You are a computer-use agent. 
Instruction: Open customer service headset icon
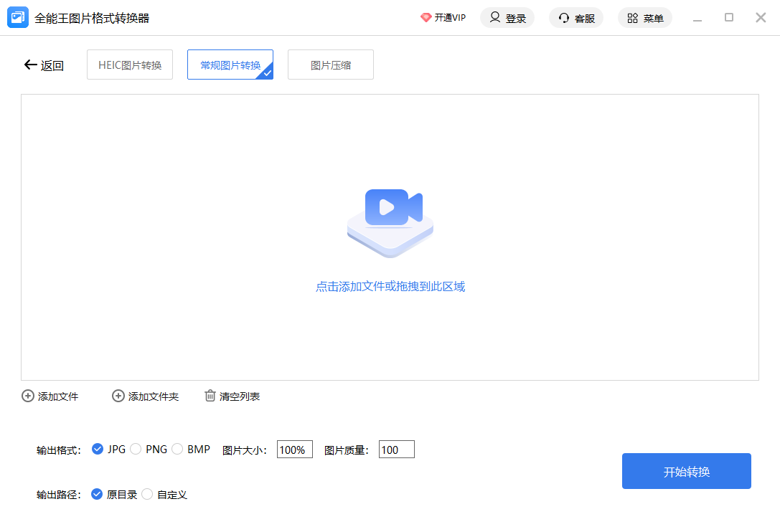[564, 18]
